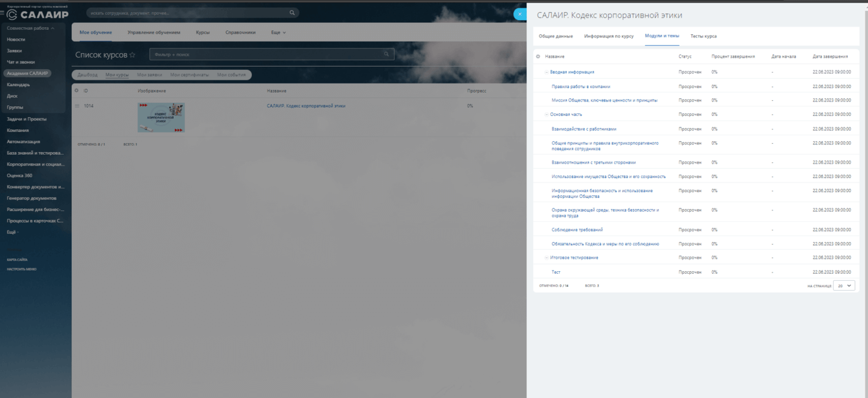Sort by the Процент завершения column header

(733, 56)
